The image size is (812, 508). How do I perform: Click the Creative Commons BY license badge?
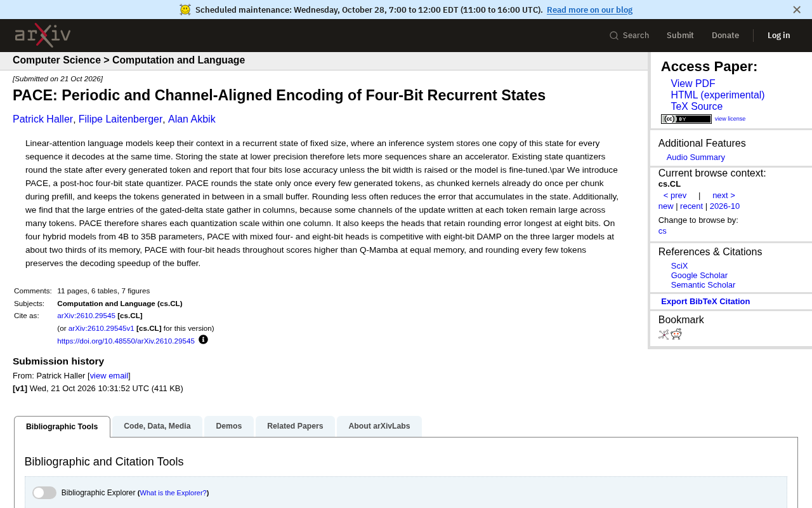pyautogui.click(x=686, y=119)
